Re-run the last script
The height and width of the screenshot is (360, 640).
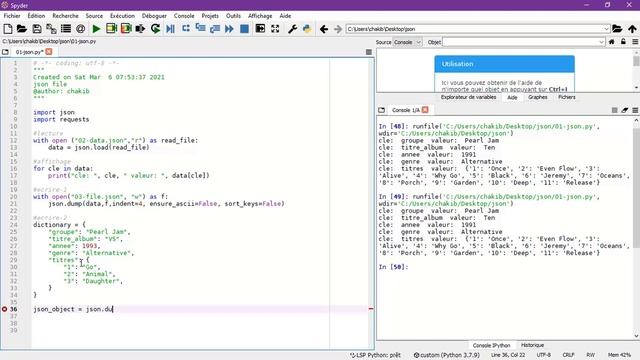pyautogui.click(x=155, y=29)
